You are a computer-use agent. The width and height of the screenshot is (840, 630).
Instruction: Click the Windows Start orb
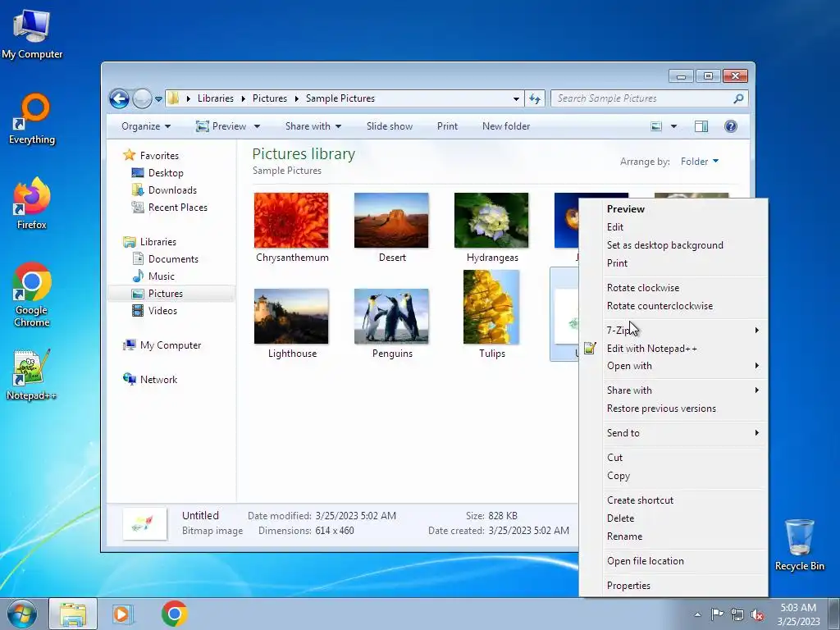[22, 614]
